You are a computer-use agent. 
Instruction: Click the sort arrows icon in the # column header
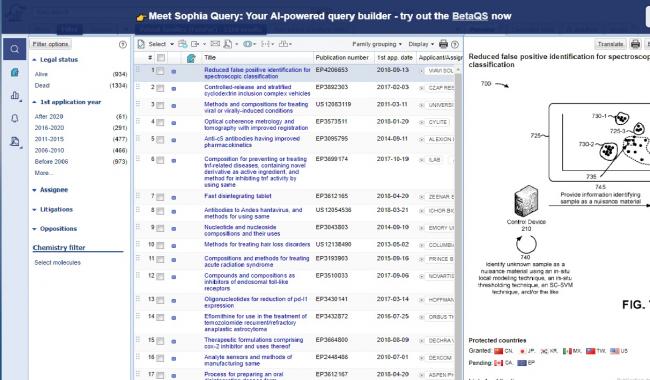[150, 58]
